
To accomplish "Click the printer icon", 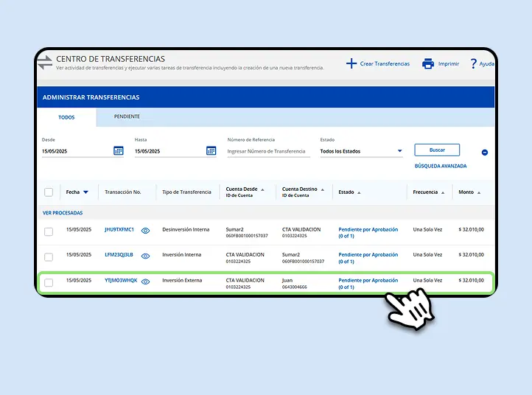I will pyautogui.click(x=428, y=63).
